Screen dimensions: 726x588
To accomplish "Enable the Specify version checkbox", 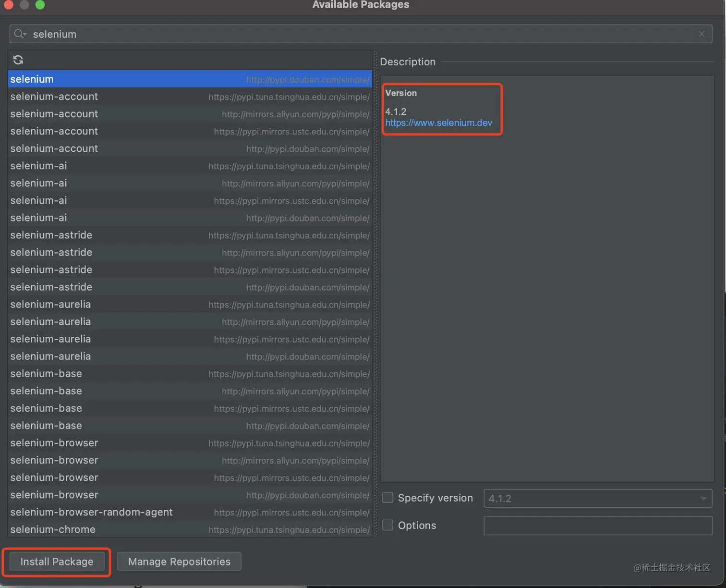I will point(387,498).
